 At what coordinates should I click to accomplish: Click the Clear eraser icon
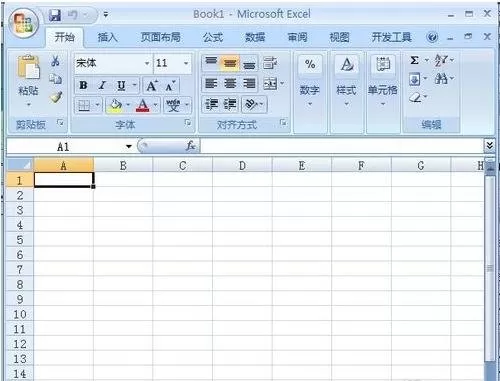415,98
